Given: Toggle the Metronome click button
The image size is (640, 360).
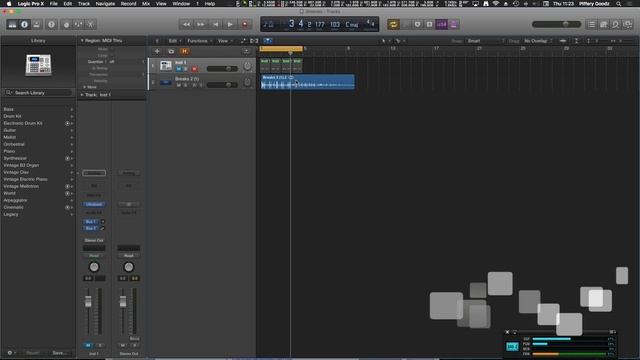Looking at the screenshot, I should point(453,24).
